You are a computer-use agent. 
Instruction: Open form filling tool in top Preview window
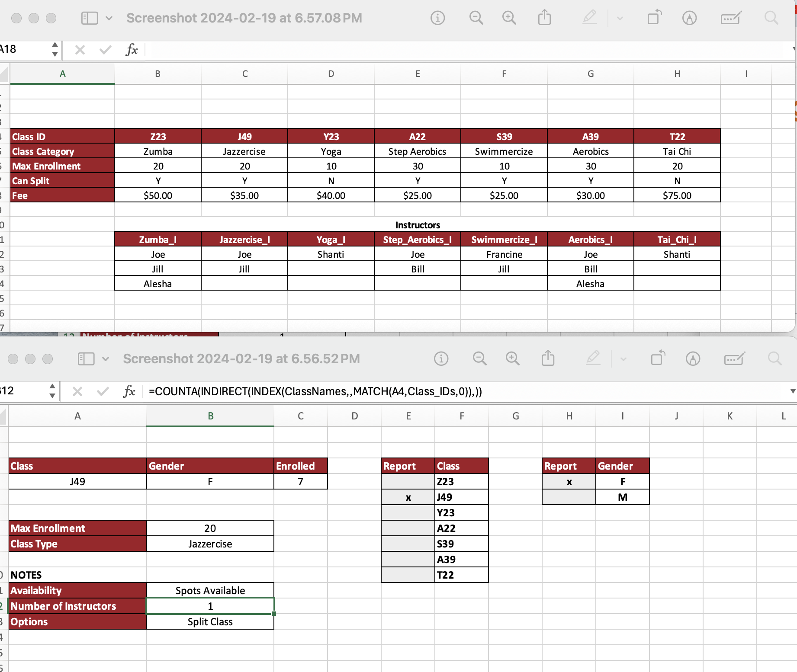[731, 18]
